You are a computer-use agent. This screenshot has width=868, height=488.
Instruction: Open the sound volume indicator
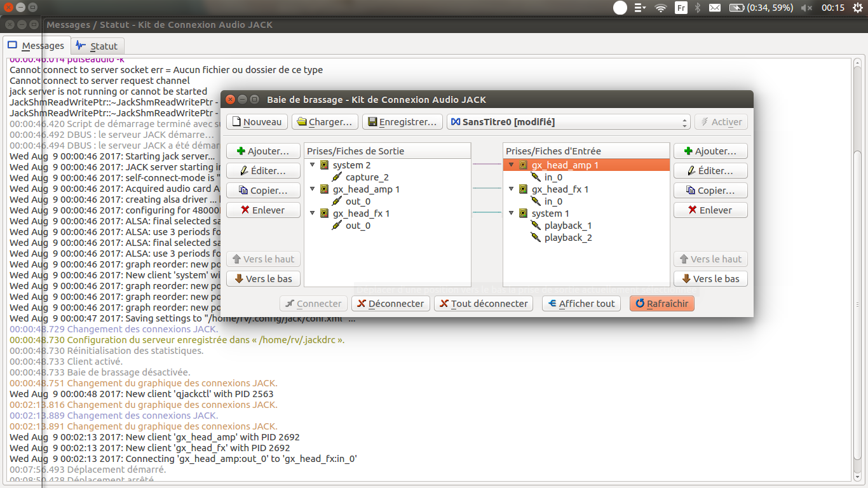806,8
